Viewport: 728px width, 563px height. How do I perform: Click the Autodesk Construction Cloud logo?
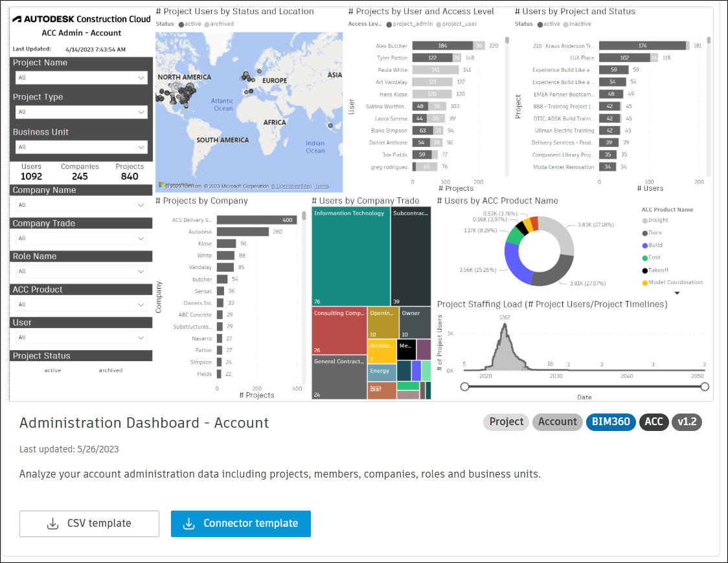click(x=82, y=19)
